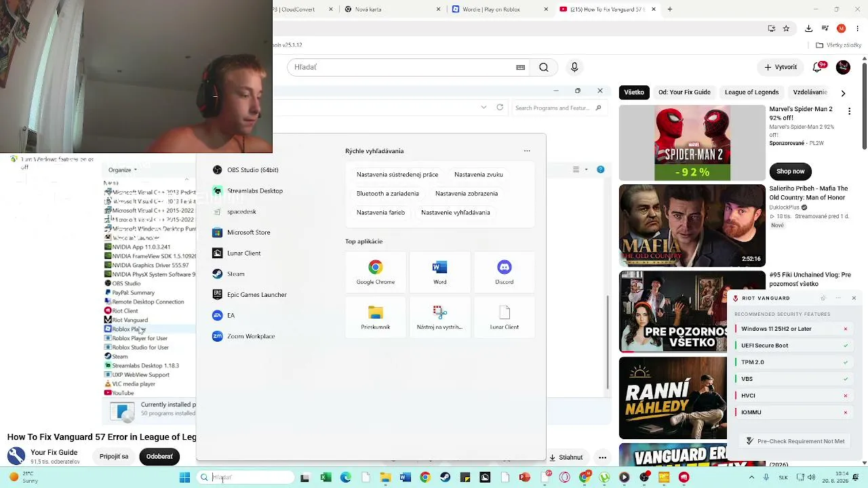Open Chrome downloads icon
The image size is (868, 488).
pyautogui.click(x=808, y=28)
